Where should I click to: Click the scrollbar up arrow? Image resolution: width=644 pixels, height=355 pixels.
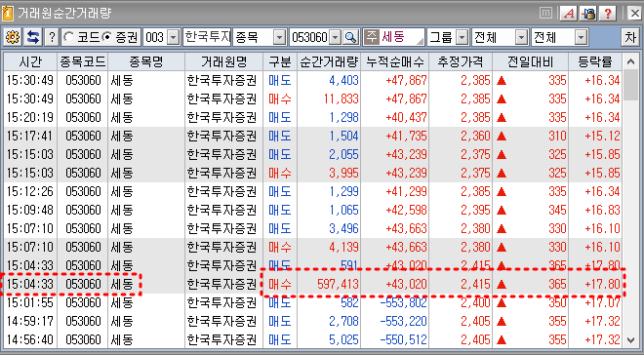pyautogui.click(x=631, y=62)
